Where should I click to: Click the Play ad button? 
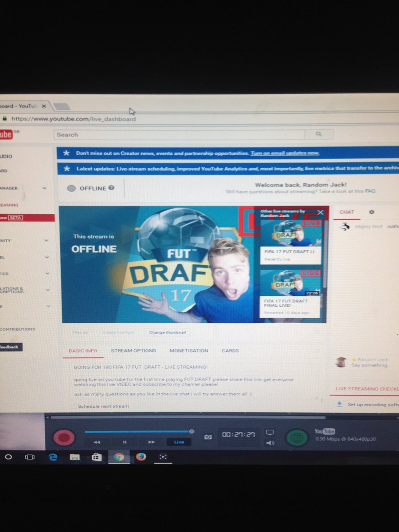tap(81, 332)
